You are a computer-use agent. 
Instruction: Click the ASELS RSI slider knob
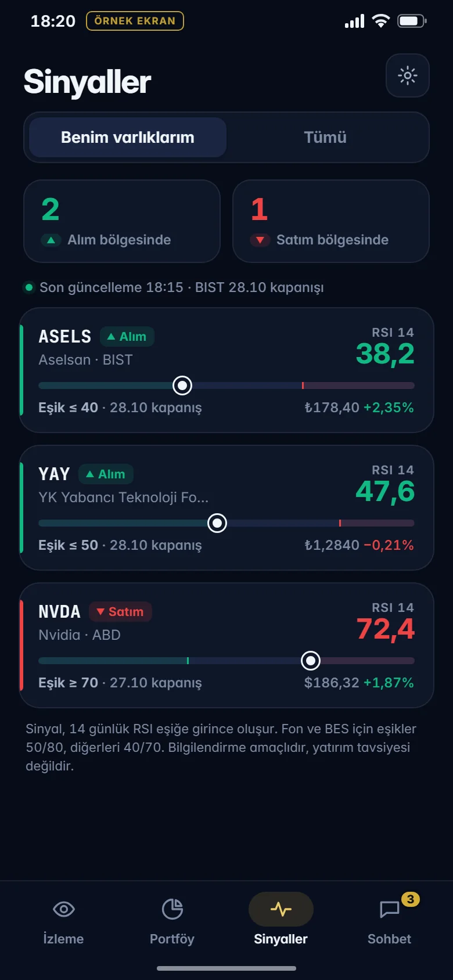click(182, 385)
